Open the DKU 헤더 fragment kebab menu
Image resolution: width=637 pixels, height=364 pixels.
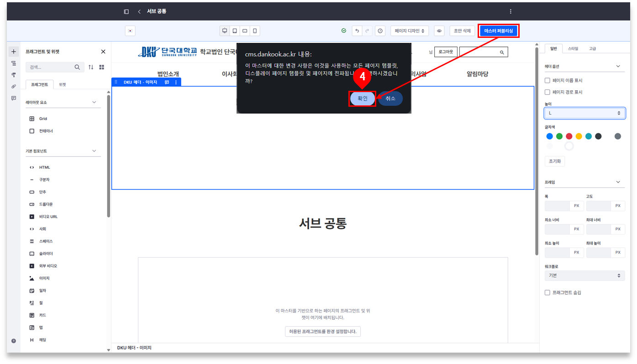pyautogui.click(x=176, y=82)
